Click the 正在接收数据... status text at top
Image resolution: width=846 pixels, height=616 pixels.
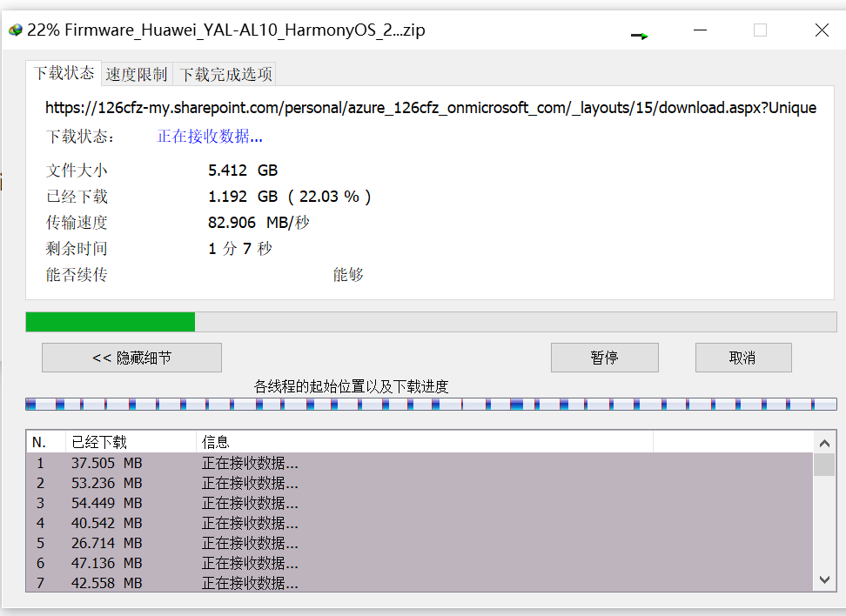[210, 137]
